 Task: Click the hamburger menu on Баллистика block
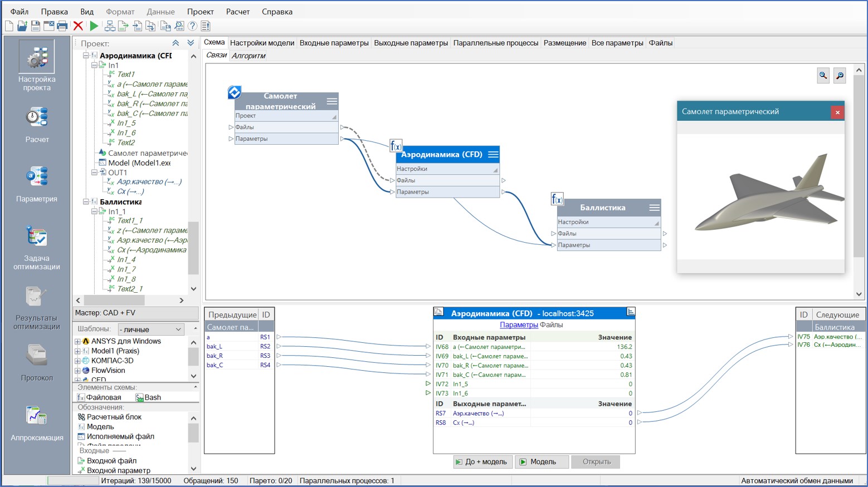point(654,208)
